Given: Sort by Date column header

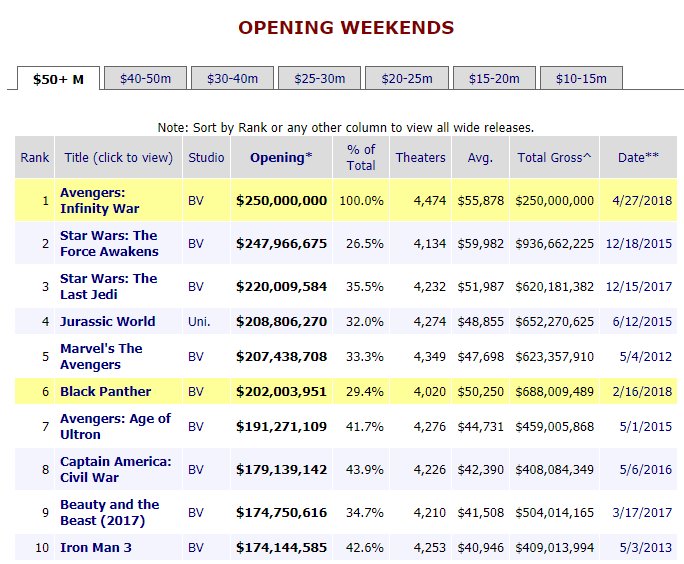Looking at the screenshot, I should coord(638,158).
